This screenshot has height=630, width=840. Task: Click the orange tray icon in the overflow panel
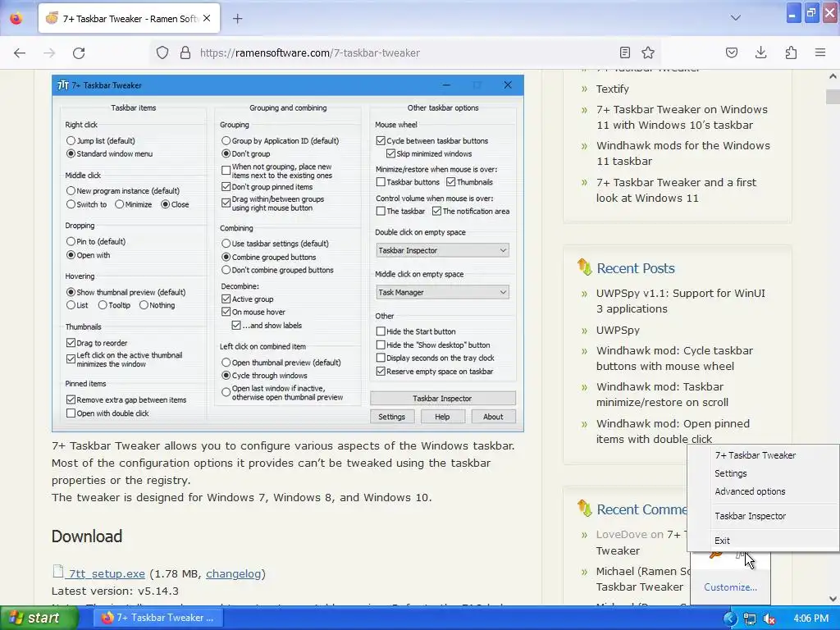[x=715, y=554]
